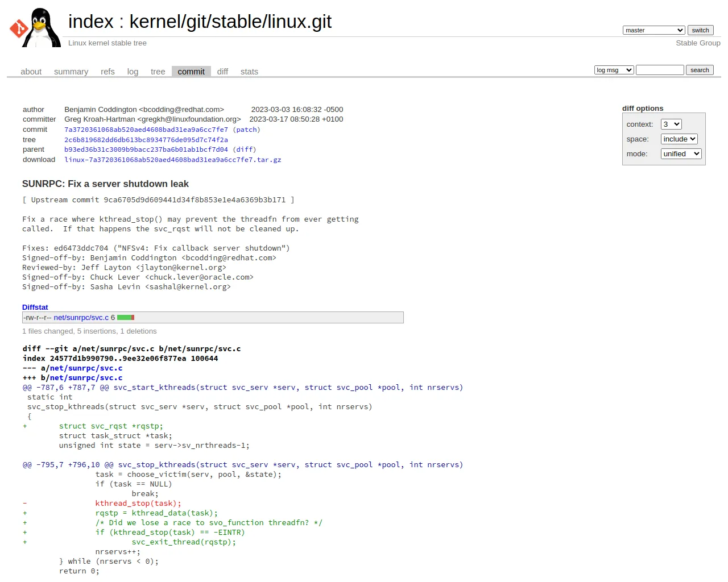Select the commit tab
728x582 pixels.
191,72
